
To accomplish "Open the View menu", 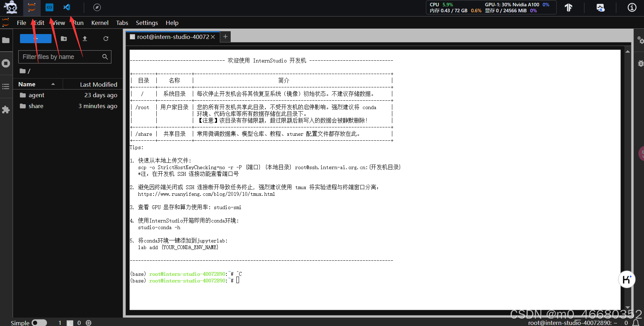I will pyautogui.click(x=59, y=23).
